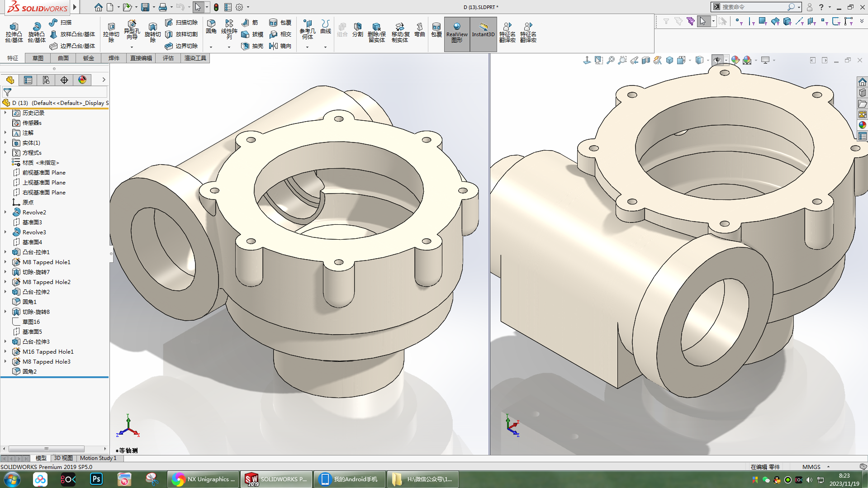
Task: Click the 搜索命令 search command field
Action: 753,7
